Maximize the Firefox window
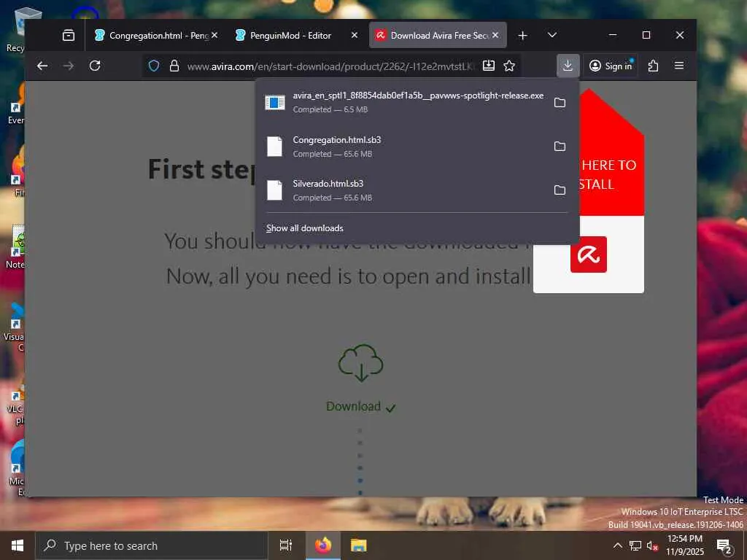The image size is (747, 560). point(646,35)
